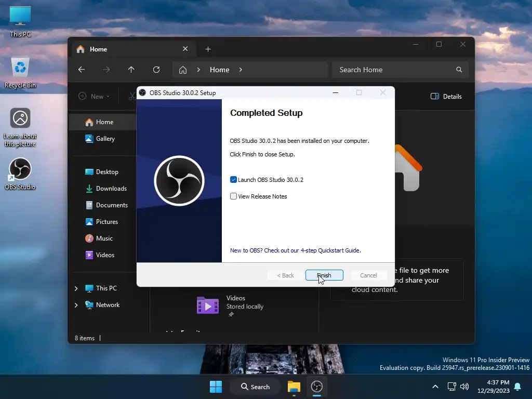Expand Network tree node

pyautogui.click(x=76, y=305)
